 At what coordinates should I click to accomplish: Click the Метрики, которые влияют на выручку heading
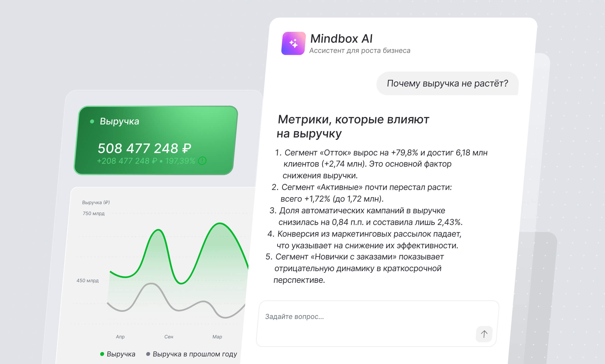tap(353, 126)
